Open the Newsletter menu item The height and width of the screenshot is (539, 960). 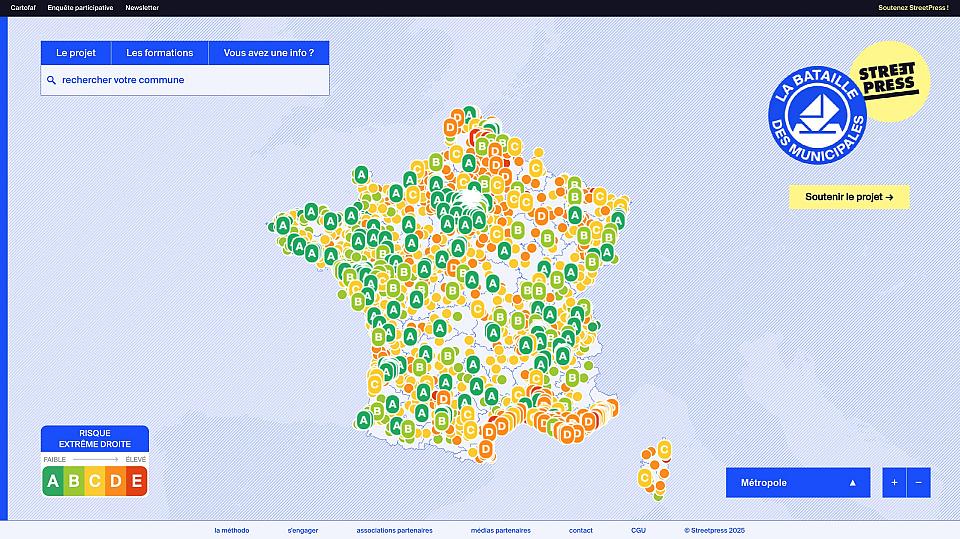point(142,8)
